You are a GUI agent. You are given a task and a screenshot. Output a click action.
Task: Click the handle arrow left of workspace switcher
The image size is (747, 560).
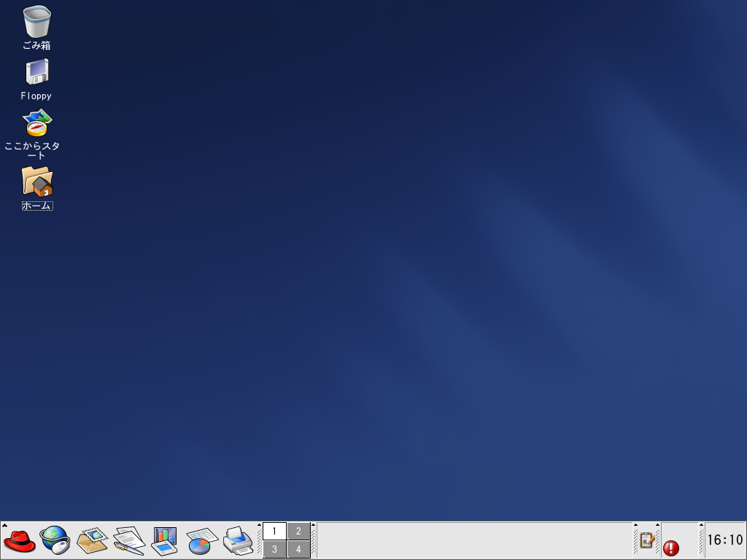259,525
